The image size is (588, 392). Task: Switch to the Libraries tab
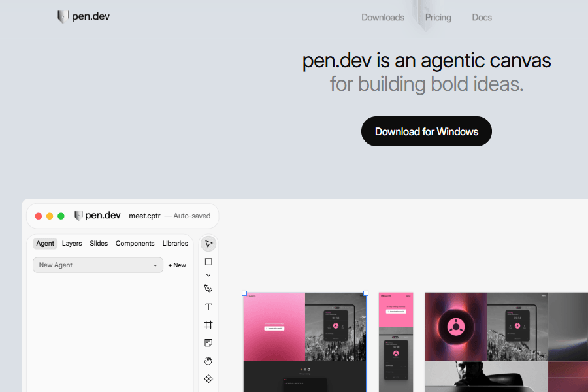pos(175,244)
